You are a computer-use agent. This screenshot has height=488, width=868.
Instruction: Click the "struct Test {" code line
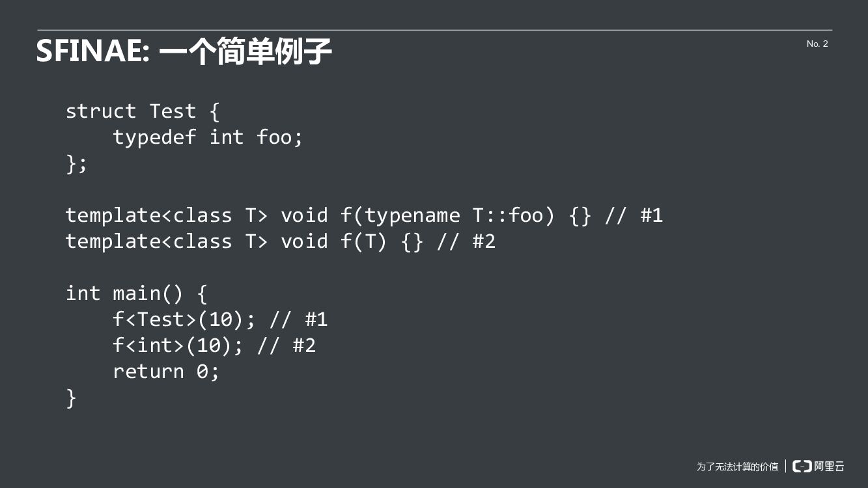click(x=143, y=111)
